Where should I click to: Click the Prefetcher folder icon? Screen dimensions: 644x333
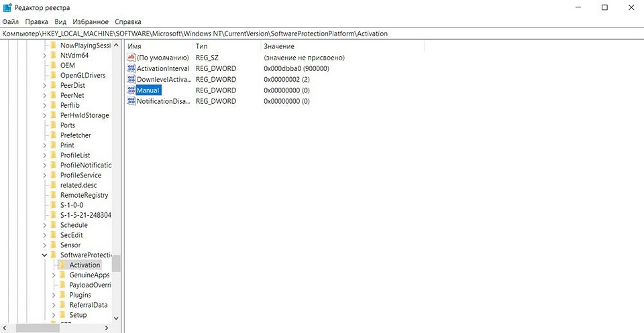(x=53, y=135)
